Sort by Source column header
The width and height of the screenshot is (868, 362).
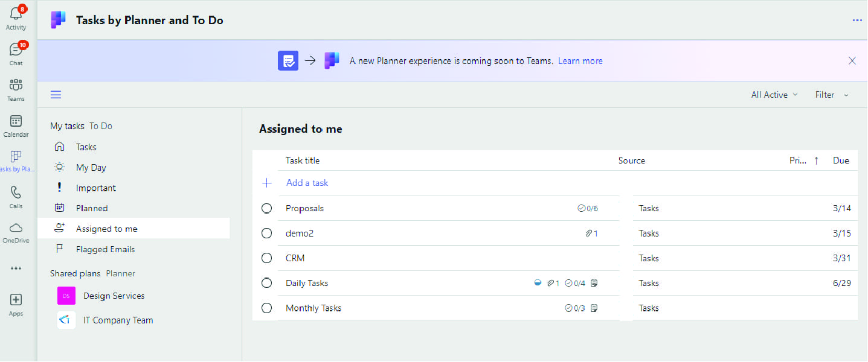point(632,160)
